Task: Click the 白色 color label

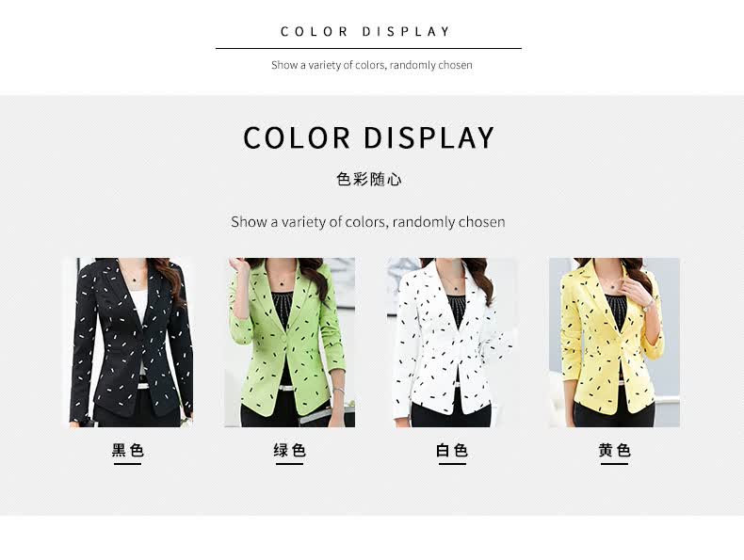Action: [x=452, y=450]
